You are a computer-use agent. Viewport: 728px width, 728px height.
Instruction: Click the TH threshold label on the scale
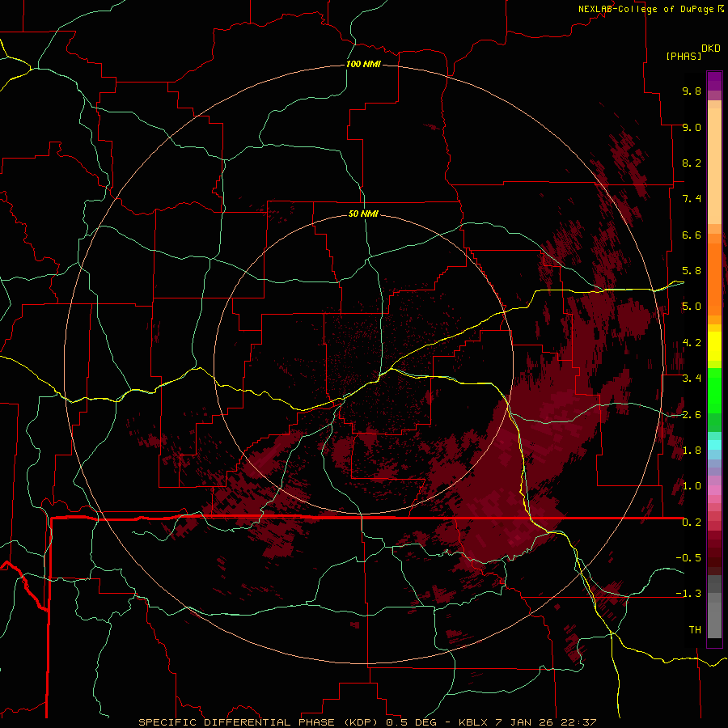[695, 630]
